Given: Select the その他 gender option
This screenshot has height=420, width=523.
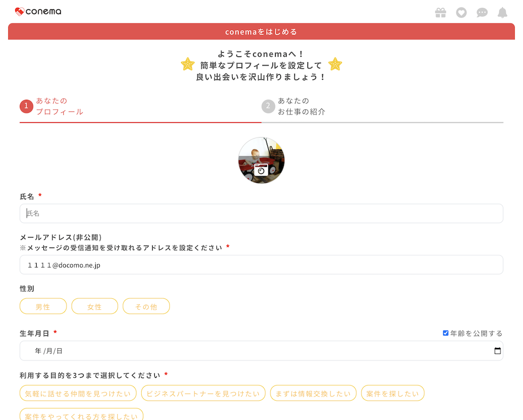Looking at the screenshot, I should tap(146, 306).
